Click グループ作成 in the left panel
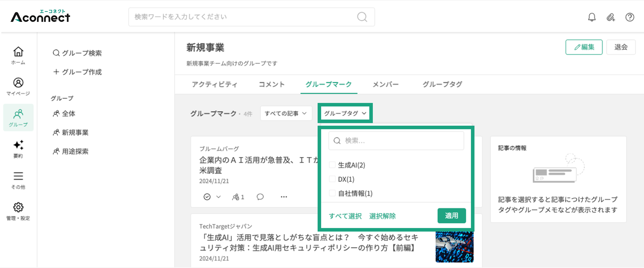This screenshot has width=644, height=268. [77, 72]
